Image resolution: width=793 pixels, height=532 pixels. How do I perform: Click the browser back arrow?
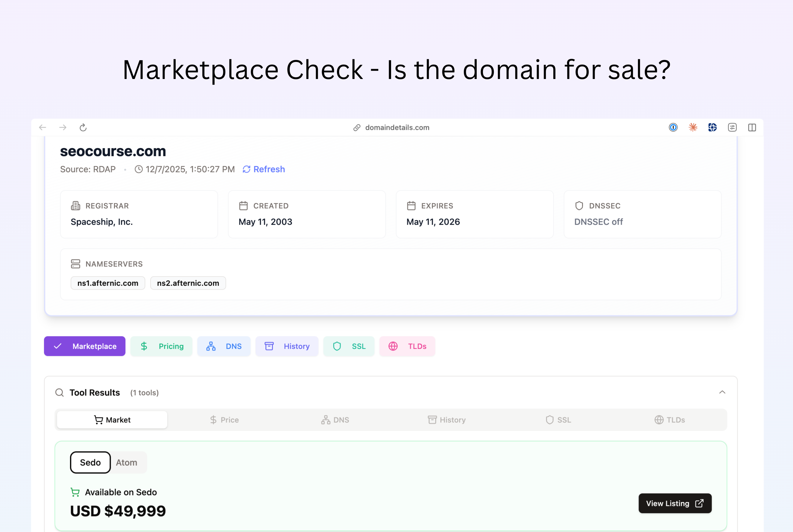(x=42, y=127)
